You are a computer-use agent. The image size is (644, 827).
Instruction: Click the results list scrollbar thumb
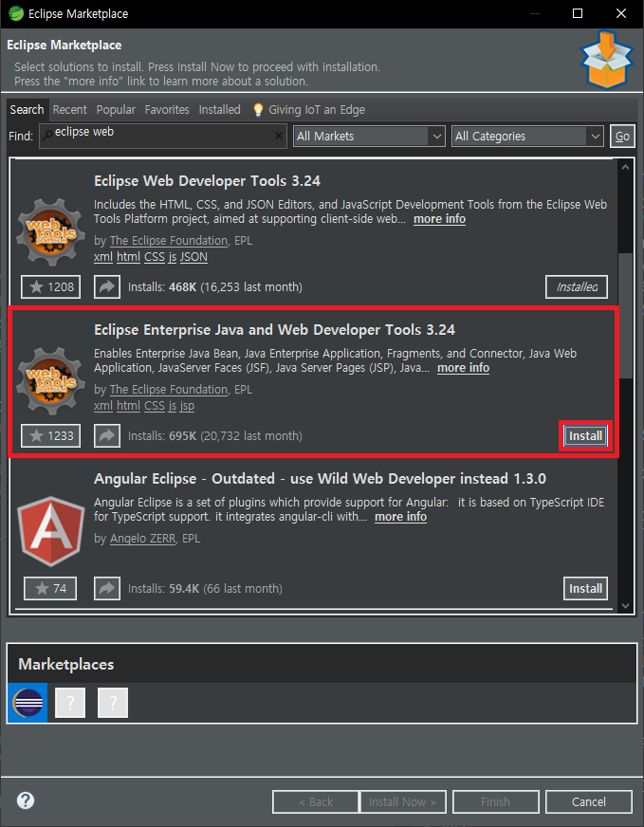pyautogui.click(x=626, y=316)
